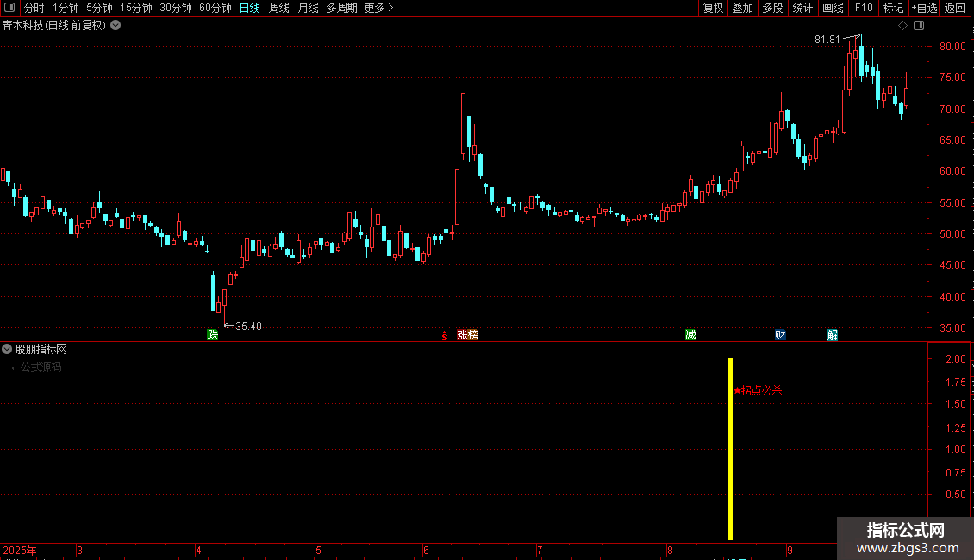Click the 解 event marker

[x=833, y=335]
